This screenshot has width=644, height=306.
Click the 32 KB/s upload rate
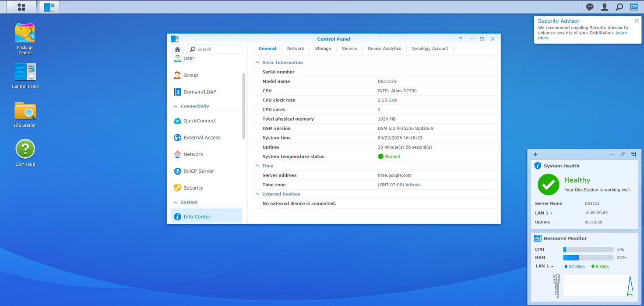tap(574, 267)
